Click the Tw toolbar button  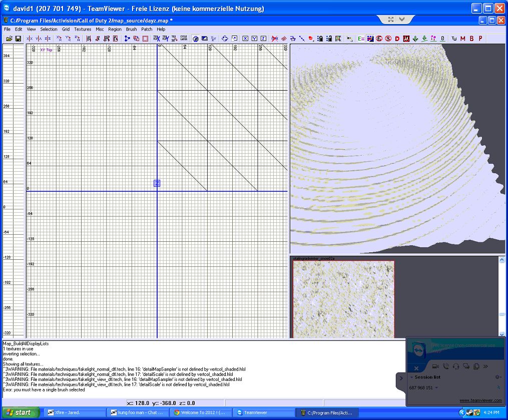(454, 39)
